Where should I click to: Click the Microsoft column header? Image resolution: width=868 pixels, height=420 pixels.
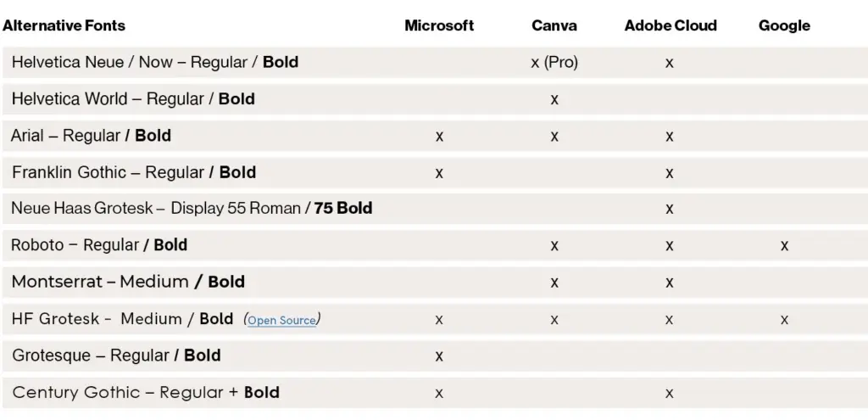point(439,25)
